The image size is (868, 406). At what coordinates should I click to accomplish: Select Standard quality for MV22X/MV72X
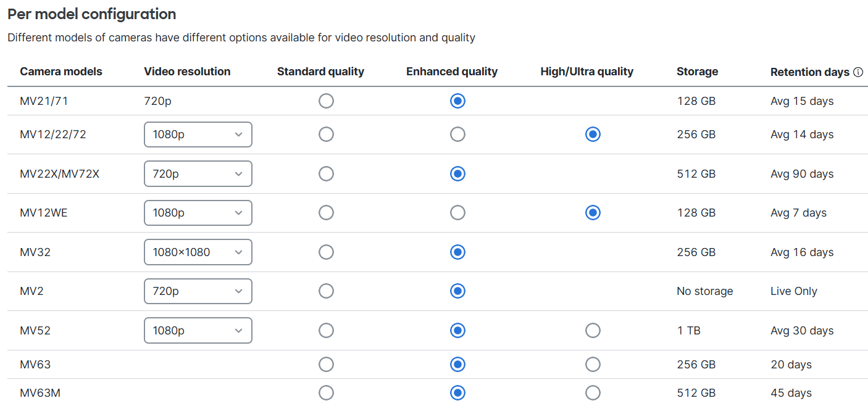(x=326, y=174)
